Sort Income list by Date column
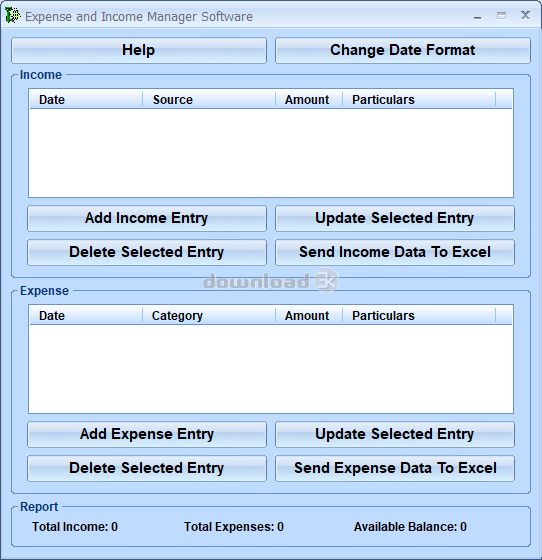542x560 pixels. point(86,99)
